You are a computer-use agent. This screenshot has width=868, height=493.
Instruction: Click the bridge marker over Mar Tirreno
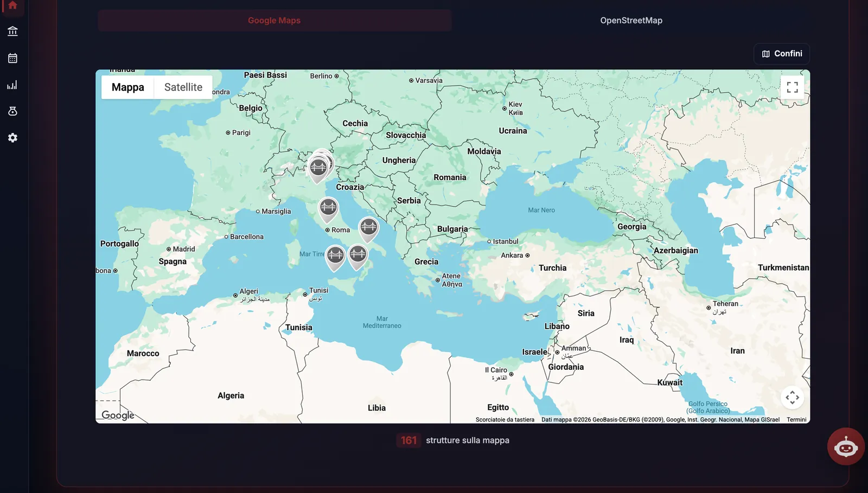pos(335,257)
